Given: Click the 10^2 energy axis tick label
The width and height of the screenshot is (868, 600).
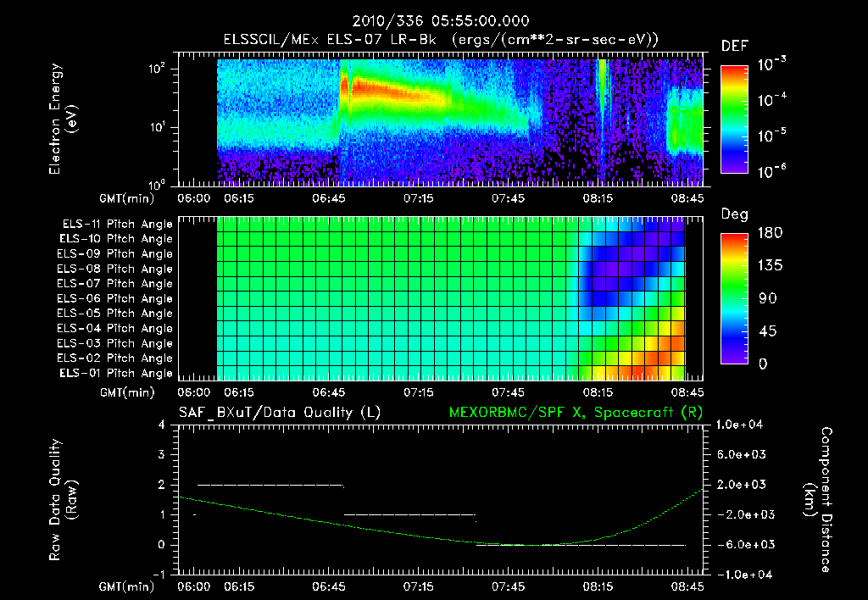Looking at the screenshot, I should tap(157, 69).
